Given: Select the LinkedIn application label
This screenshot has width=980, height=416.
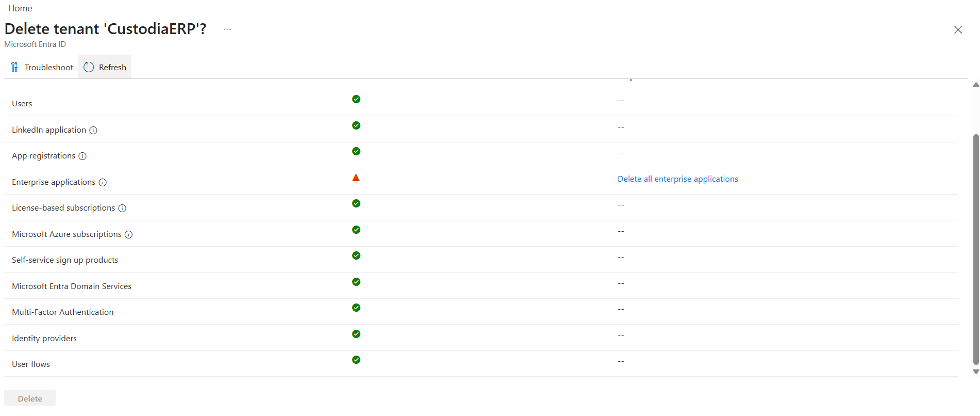Looking at the screenshot, I should [x=49, y=130].
